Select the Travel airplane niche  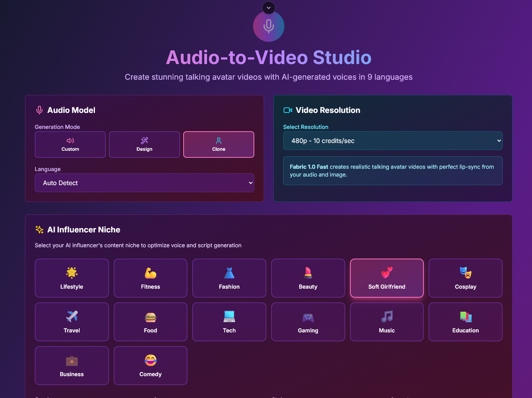[x=72, y=322]
